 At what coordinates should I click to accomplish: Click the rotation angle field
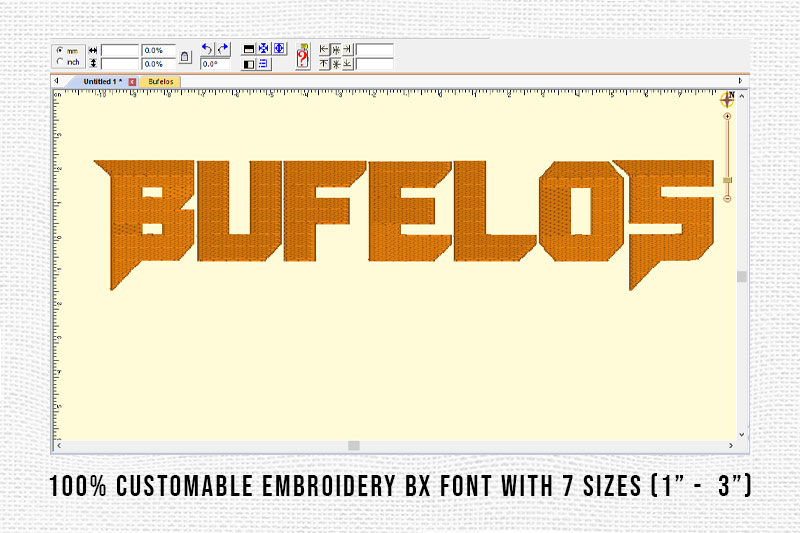(x=215, y=64)
